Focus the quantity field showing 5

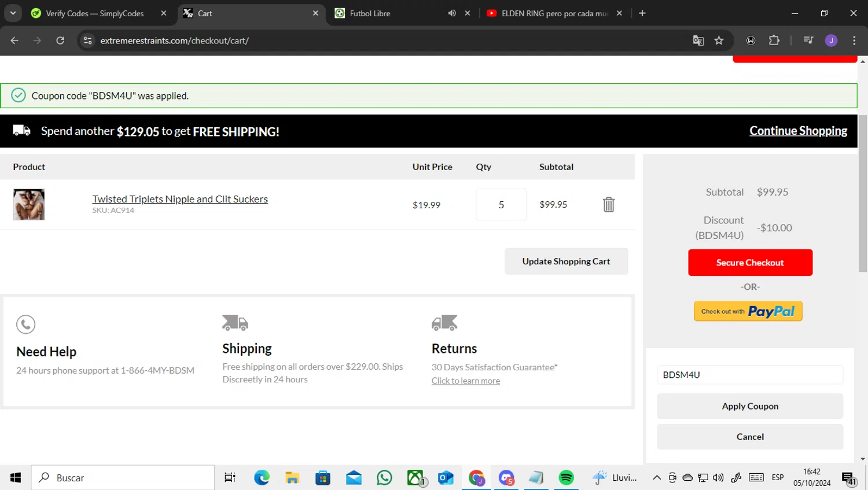(501, 204)
